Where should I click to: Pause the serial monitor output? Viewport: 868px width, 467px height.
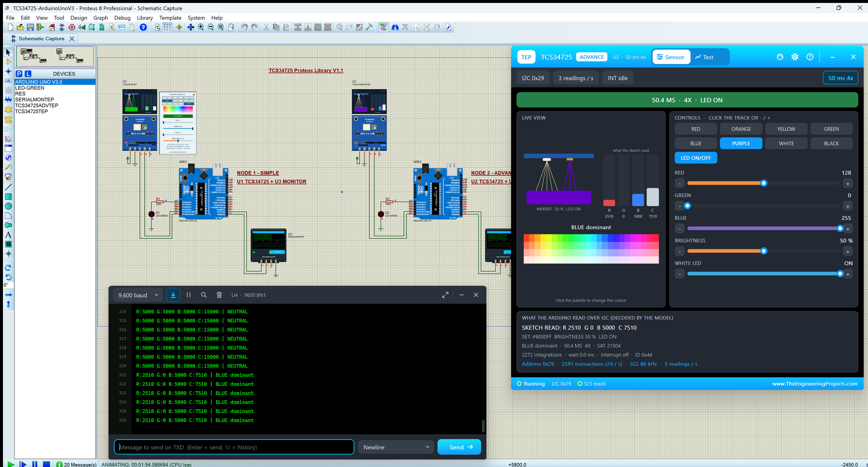pyautogui.click(x=189, y=295)
